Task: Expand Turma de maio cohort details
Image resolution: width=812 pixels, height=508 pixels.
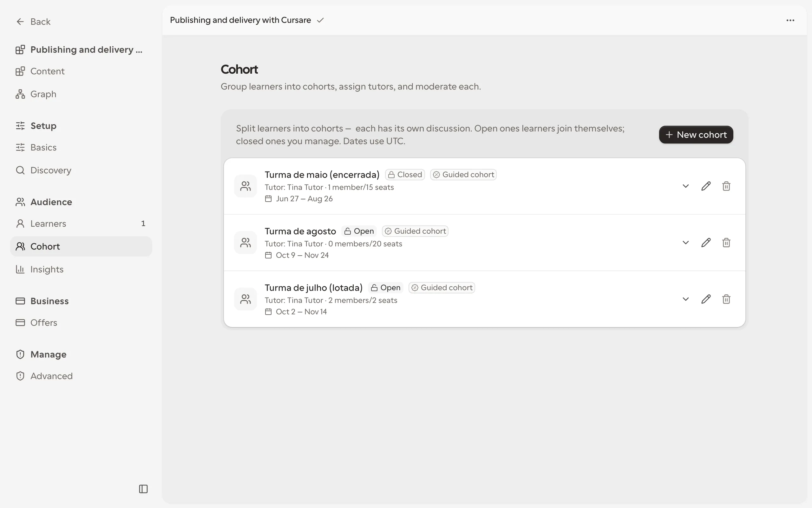Action: click(685, 186)
